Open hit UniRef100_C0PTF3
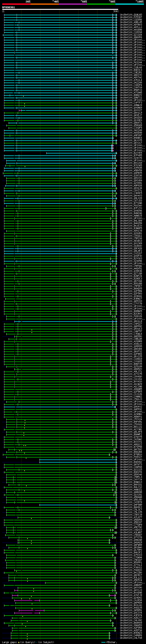Viewport: 146px width, 644px height. pyautogui.click(x=131, y=103)
